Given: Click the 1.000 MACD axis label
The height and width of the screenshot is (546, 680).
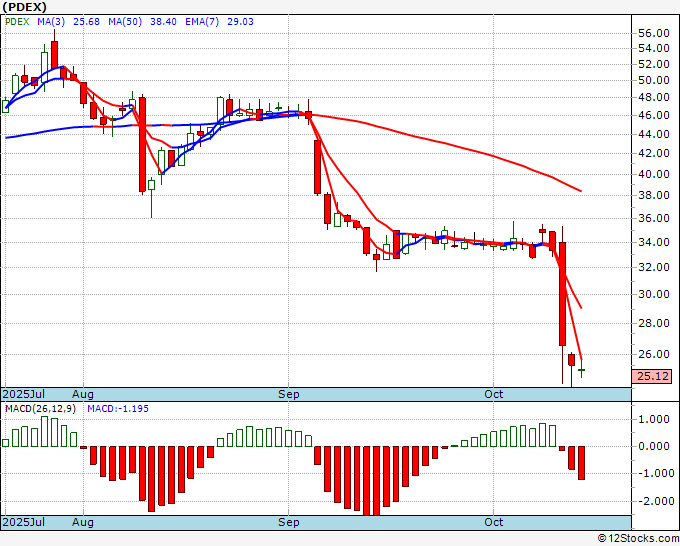Looking at the screenshot, I should 654,419.
